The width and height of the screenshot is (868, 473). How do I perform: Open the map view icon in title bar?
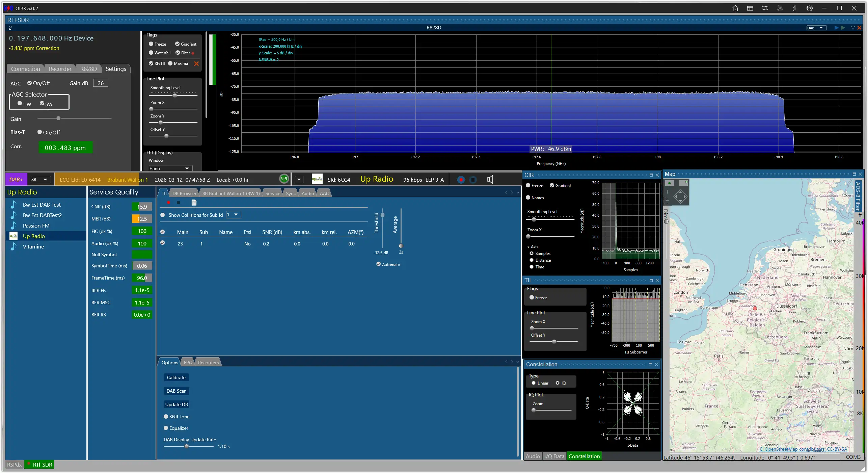[765, 8]
